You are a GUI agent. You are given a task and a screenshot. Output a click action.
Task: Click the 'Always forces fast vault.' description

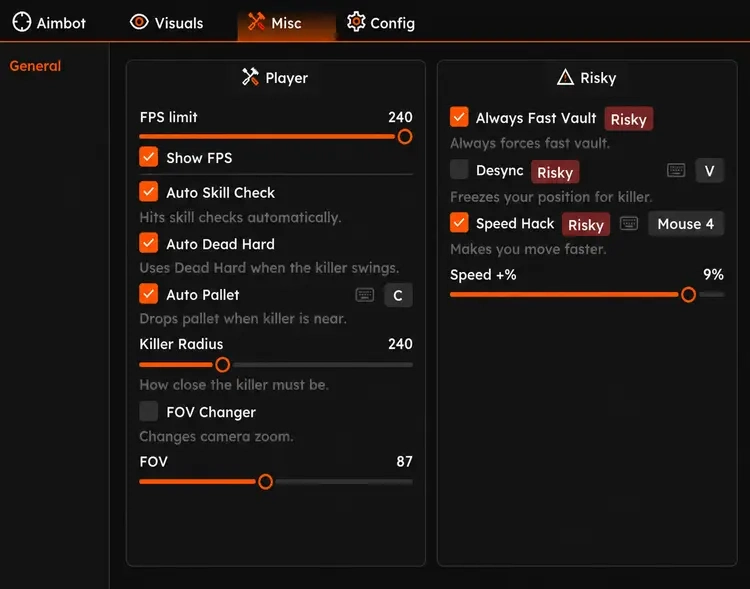[530, 143]
